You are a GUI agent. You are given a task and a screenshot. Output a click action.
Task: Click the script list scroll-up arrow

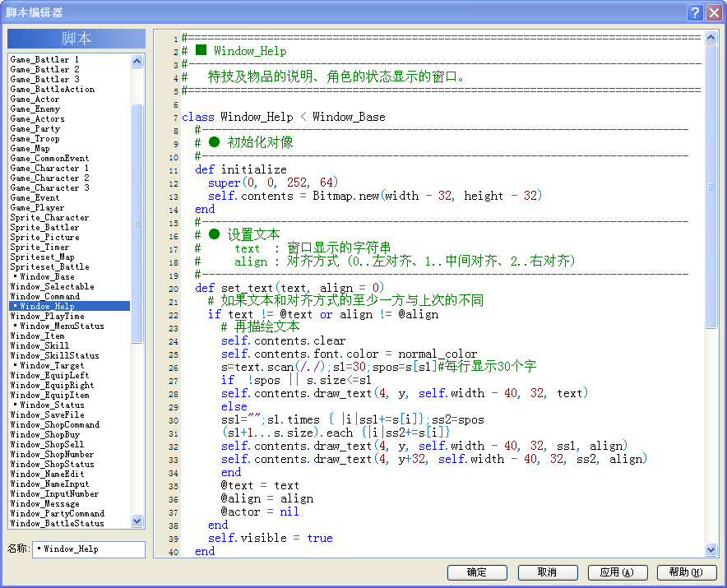pyautogui.click(x=137, y=61)
